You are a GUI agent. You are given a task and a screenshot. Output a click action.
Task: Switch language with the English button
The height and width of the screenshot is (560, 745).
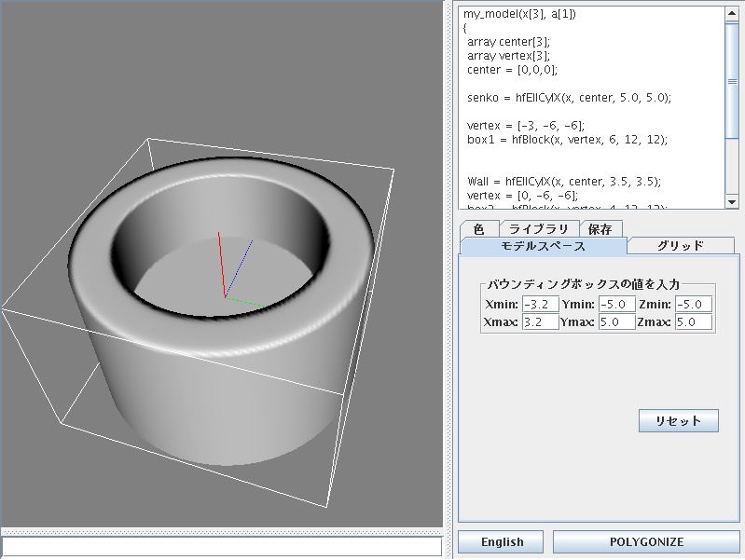click(501, 542)
